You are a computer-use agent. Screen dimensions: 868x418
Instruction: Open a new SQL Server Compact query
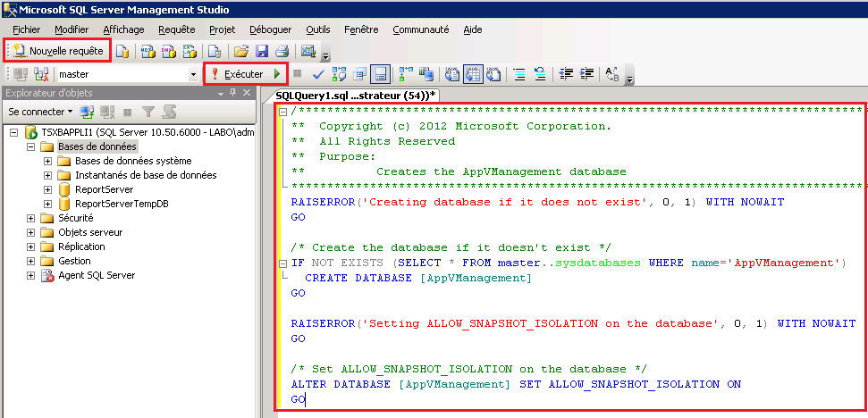(x=215, y=52)
